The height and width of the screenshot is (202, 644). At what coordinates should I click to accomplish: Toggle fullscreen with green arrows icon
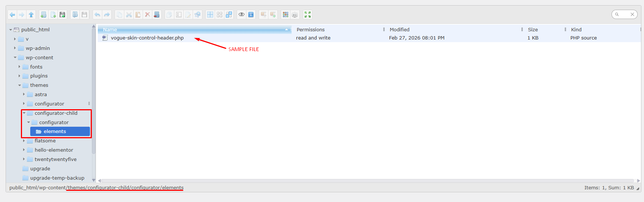point(308,15)
